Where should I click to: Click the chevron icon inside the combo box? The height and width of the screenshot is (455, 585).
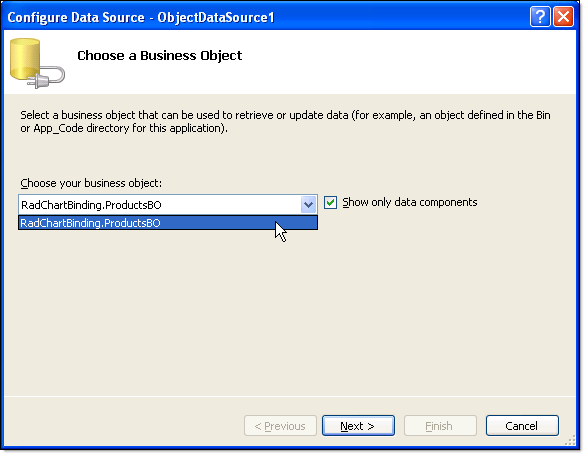308,204
